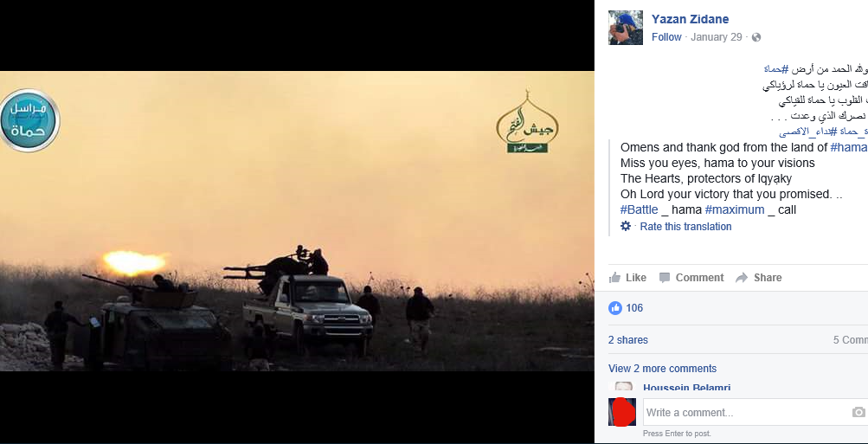Open the #Battle hashtag
The image size is (868, 444).
[639, 209]
